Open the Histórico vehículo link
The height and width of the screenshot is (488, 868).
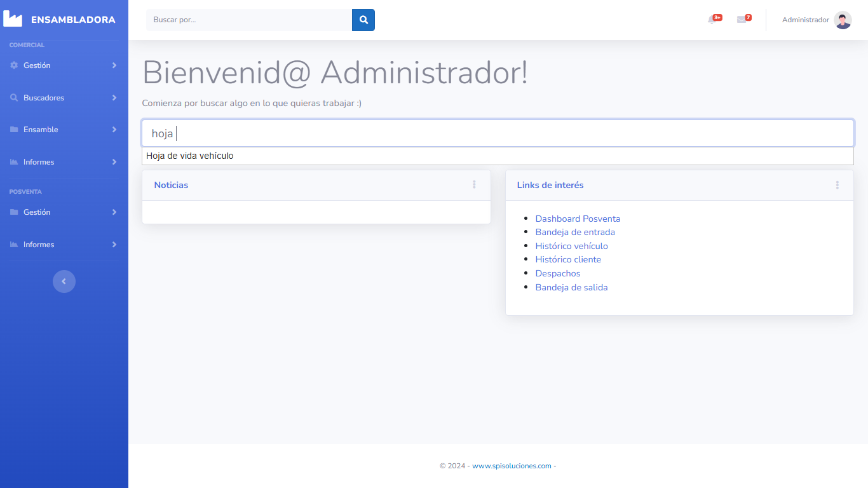[x=571, y=246]
